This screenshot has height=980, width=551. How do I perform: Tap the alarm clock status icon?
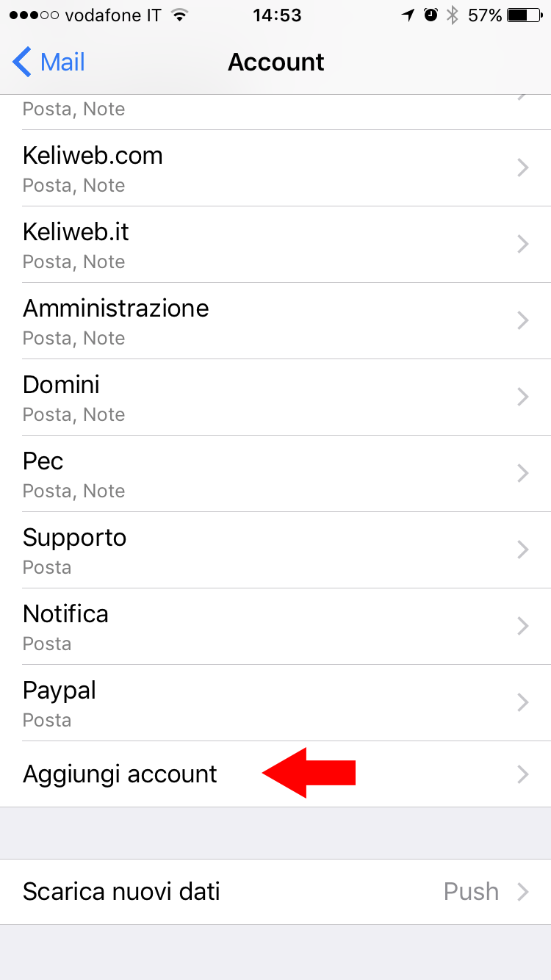pyautogui.click(x=431, y=15)
